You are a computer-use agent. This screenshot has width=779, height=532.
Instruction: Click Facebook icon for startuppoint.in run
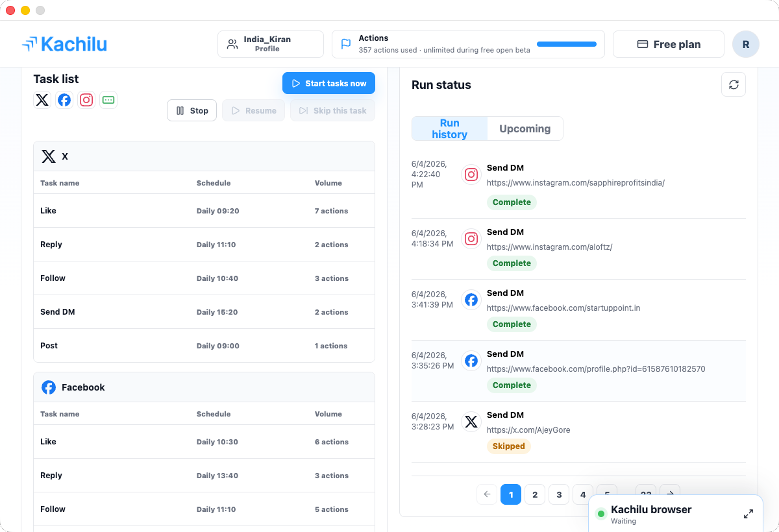click(x=472, y=300)
